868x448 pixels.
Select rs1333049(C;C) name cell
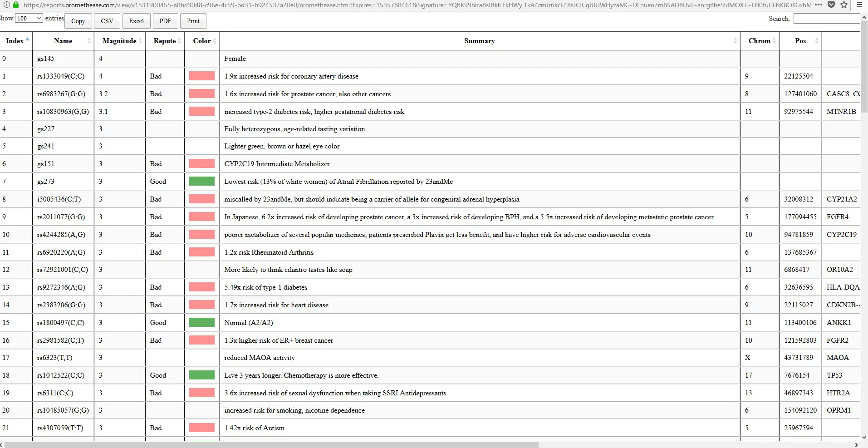[63, 76]
